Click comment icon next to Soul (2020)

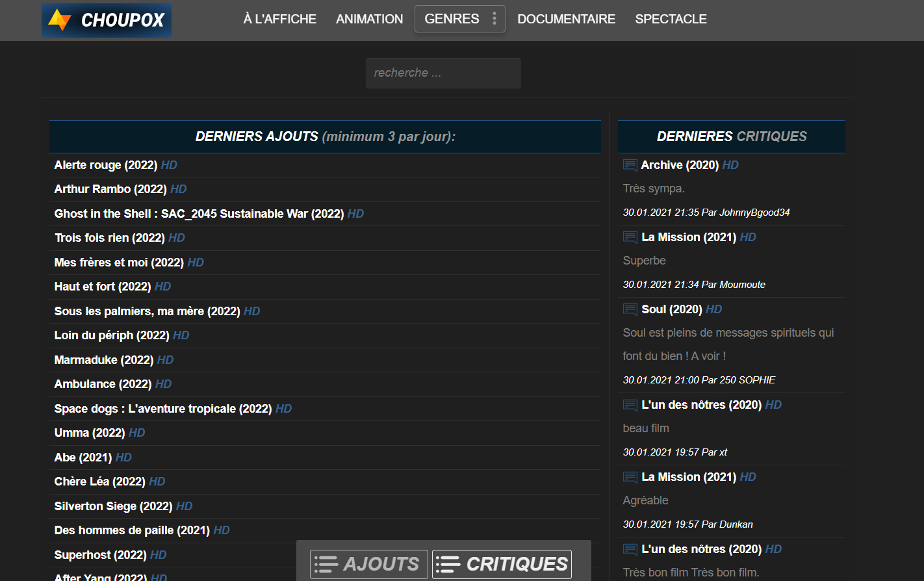click(630, 309)
